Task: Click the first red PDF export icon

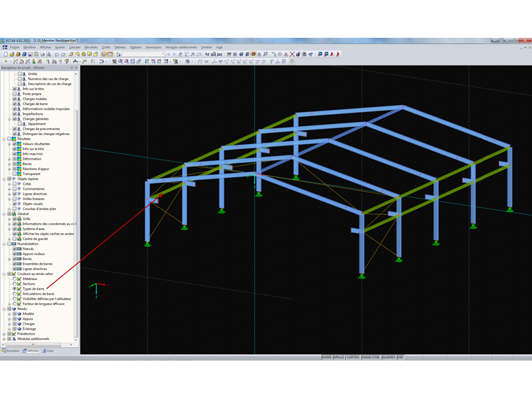Action: point(332,55)
